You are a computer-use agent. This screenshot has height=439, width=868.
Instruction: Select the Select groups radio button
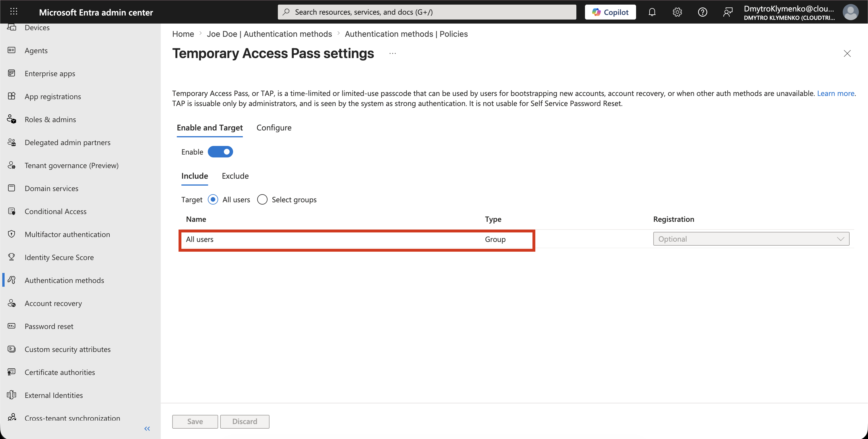pyautogui.click(x=262, y=200)
